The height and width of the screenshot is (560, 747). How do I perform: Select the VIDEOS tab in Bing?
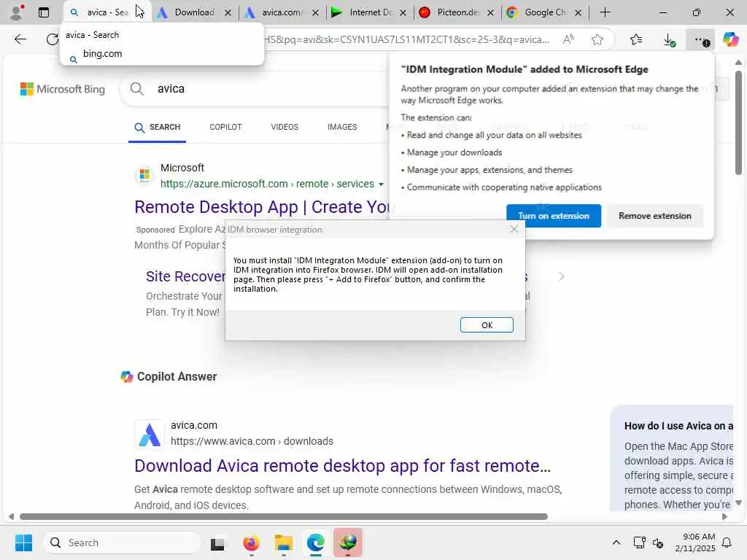pos(285,127)
